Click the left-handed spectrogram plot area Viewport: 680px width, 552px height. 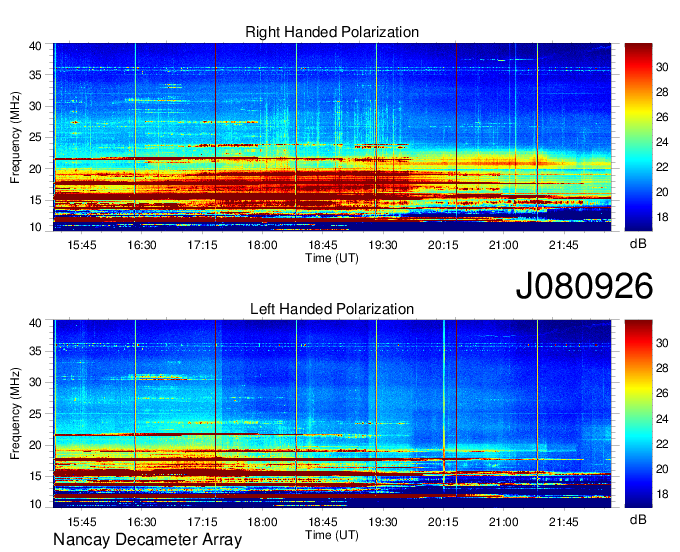click(332, 414)
